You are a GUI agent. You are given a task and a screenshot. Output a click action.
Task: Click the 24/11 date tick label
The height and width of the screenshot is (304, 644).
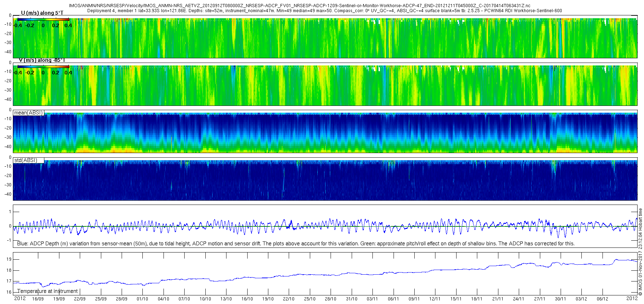(519, 299)
